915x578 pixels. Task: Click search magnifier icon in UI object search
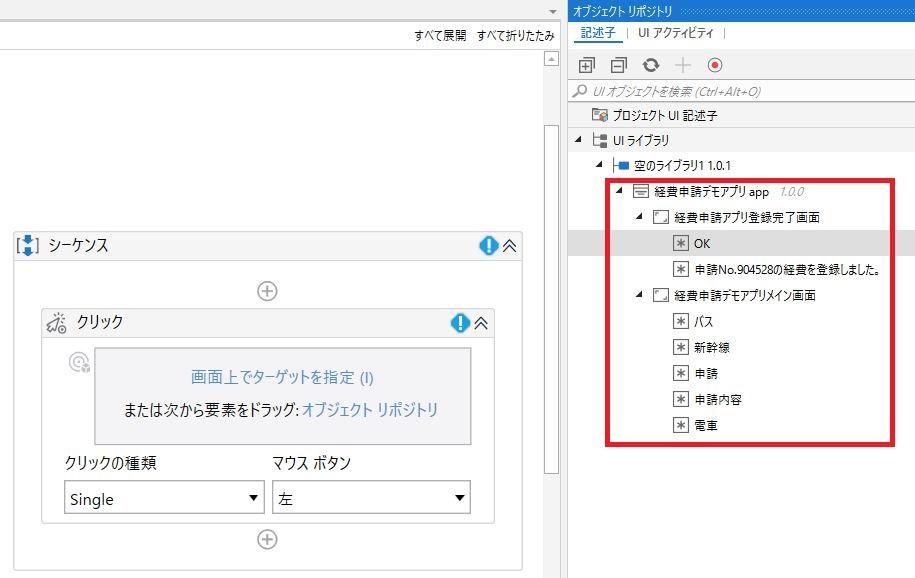pos(580,91)
